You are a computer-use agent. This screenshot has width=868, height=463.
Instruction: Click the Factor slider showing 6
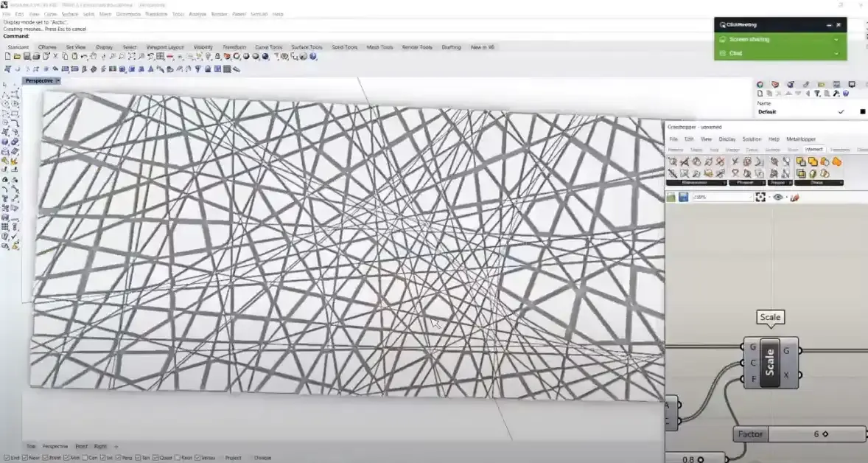coord(800,434)
